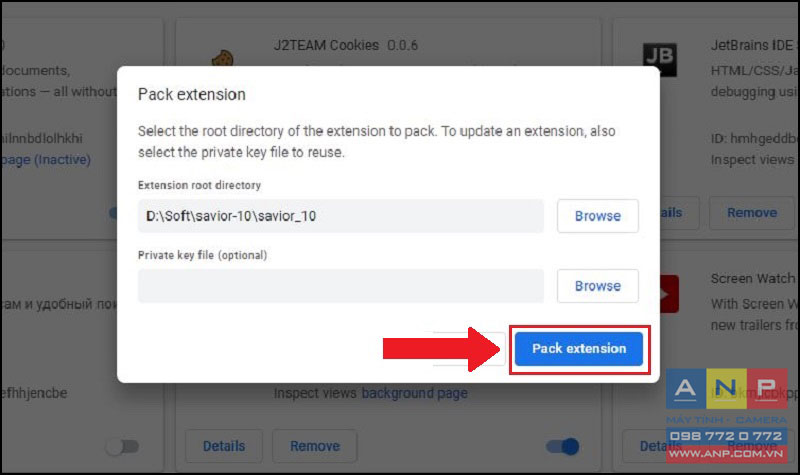Click the J2TEAM Cookies cookie icon
800x475 pixels.
point(223,59)
